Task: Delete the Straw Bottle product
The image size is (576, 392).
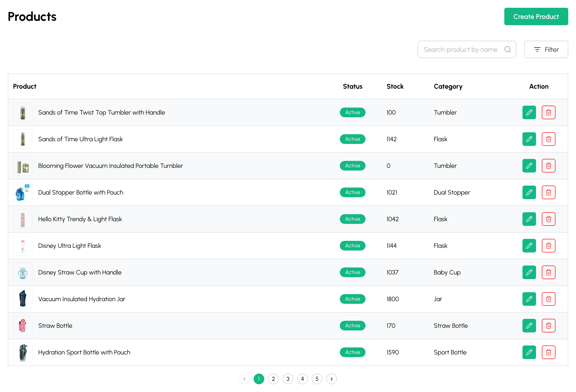Action: click(548, 326)
